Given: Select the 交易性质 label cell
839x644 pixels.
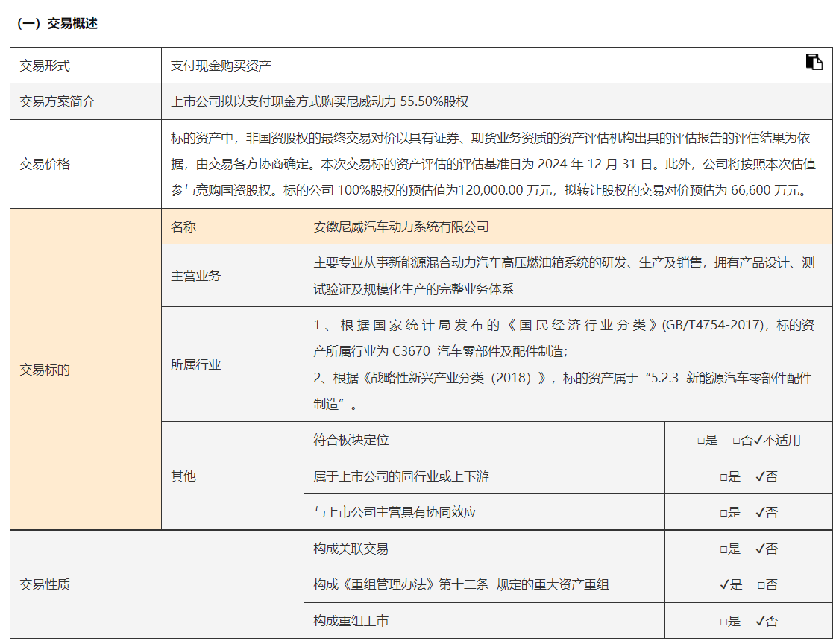Looking at the screenshot, I should [157, 584].
